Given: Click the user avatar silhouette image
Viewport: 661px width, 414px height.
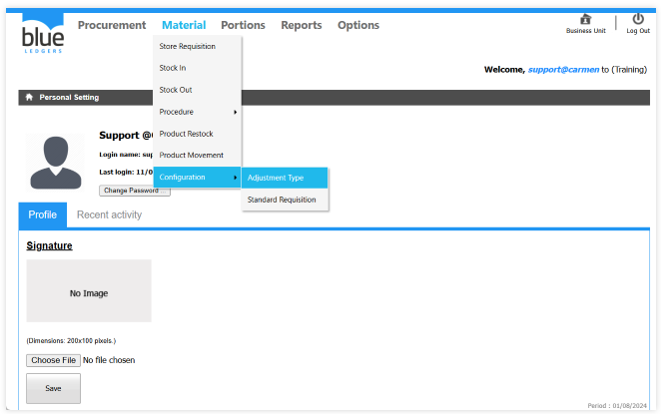Looking at the screenshot, I should pyautogui.click(x=55, y=162).
